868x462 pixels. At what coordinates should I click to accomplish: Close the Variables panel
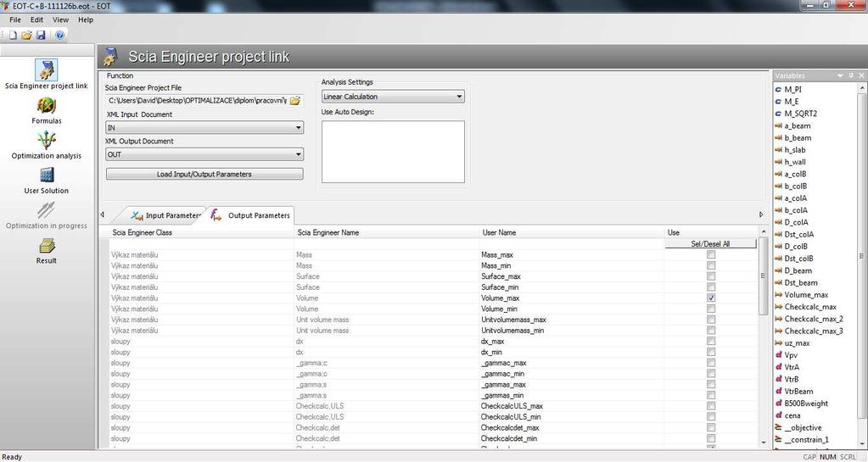pyautogui.click(x=861, y=75)
